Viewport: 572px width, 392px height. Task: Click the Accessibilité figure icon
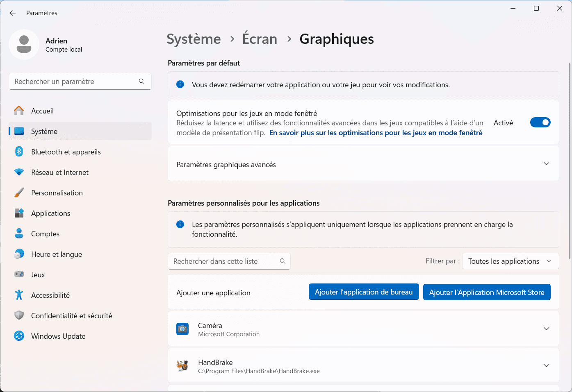pyautogui.click(x=19, y=295)
